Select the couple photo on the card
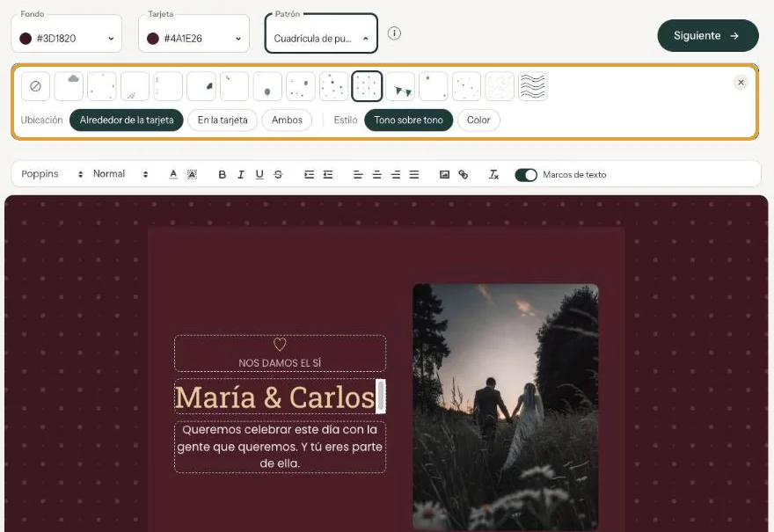Viewport: 774px width, 532px height. point(506,406)
